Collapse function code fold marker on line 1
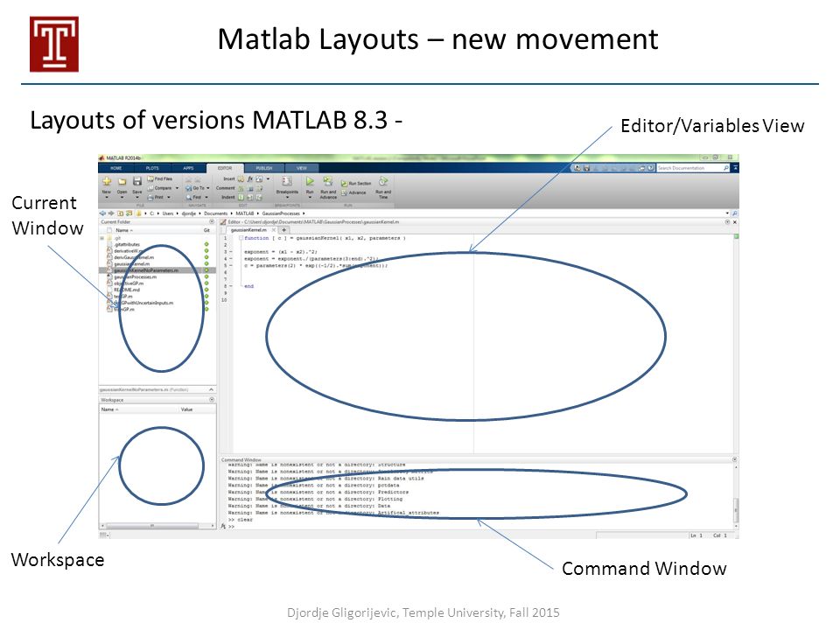 click(x=241, y=238)
